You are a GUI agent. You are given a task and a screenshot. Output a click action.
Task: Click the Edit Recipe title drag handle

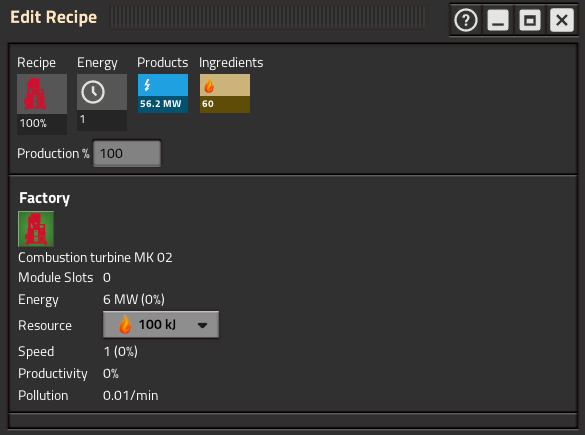click(269, 18)
